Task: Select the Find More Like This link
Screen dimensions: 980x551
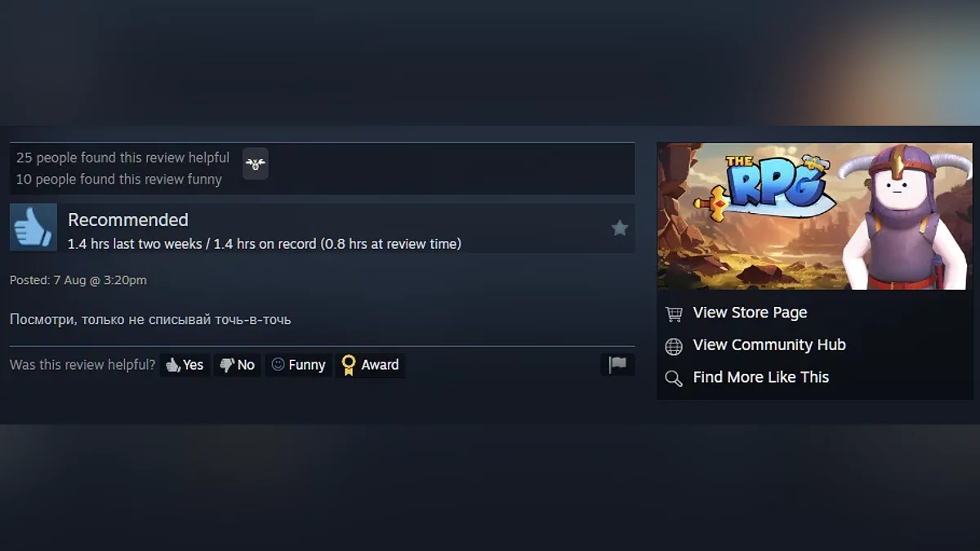Action: pos(761,377)
